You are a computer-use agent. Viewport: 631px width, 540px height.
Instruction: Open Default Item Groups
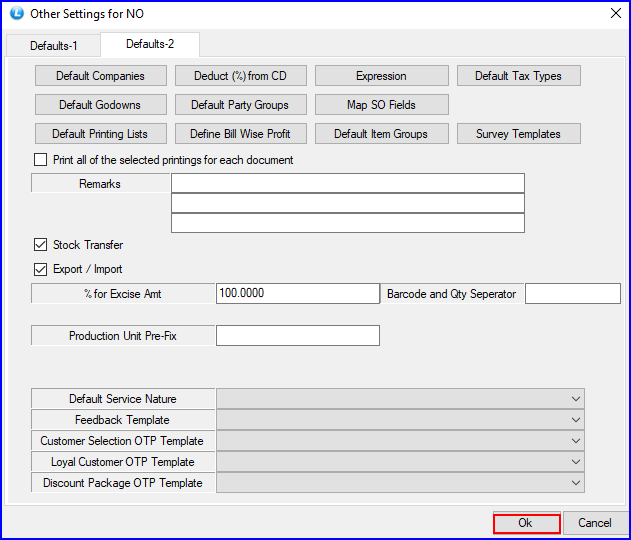pos(381,134)
